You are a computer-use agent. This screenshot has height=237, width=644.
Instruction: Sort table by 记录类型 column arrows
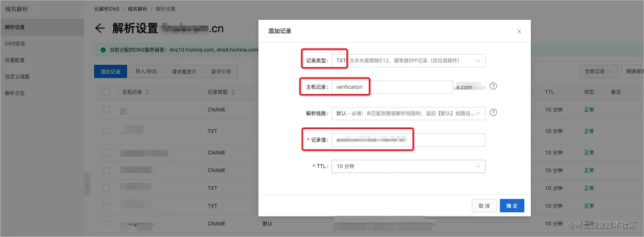233,92
